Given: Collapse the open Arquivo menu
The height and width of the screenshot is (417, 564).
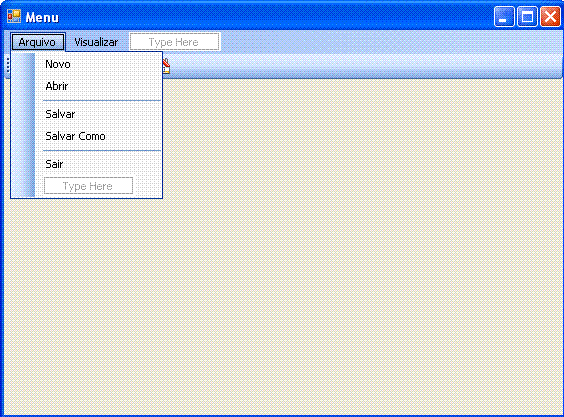Looking at the screenshot, I should [x=38, y=42].
